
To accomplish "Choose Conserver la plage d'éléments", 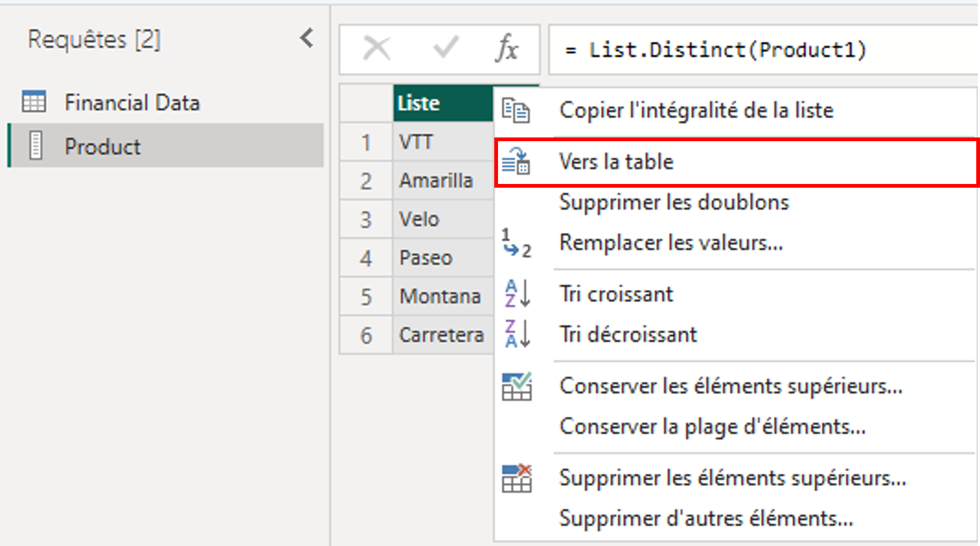I will (712, 427).
